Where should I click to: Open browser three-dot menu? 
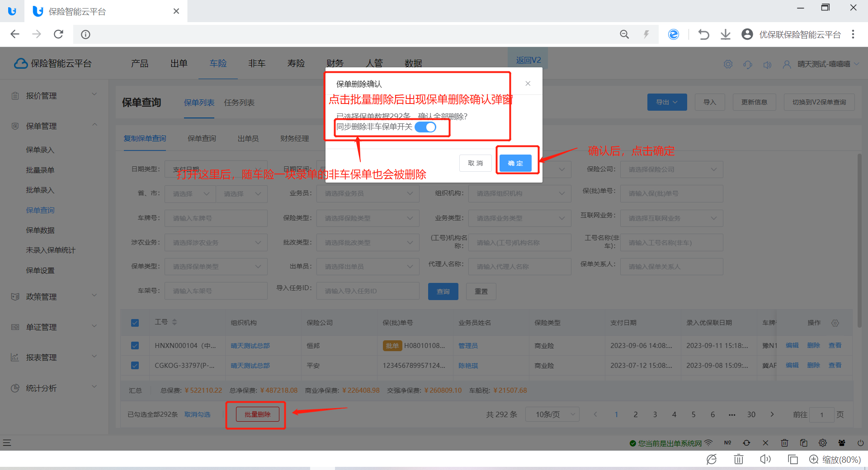(853, 34)
